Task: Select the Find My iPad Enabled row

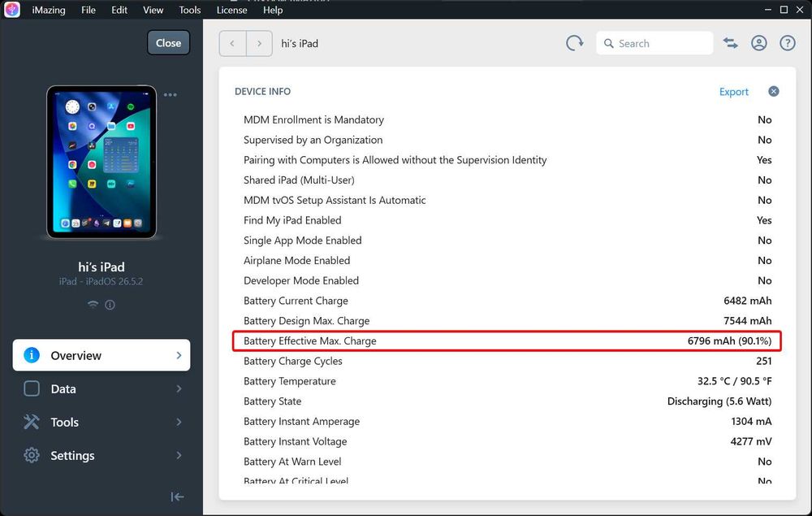Action: pos(508,220)
